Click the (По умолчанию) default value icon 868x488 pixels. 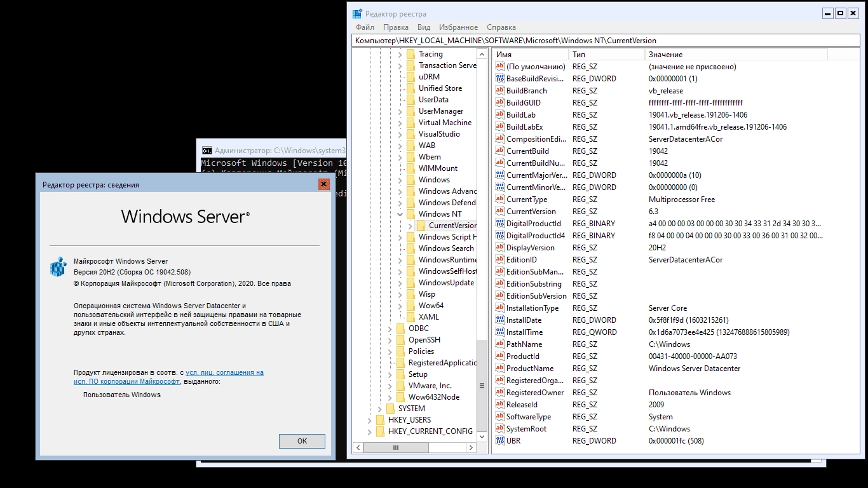click(500, 67)
